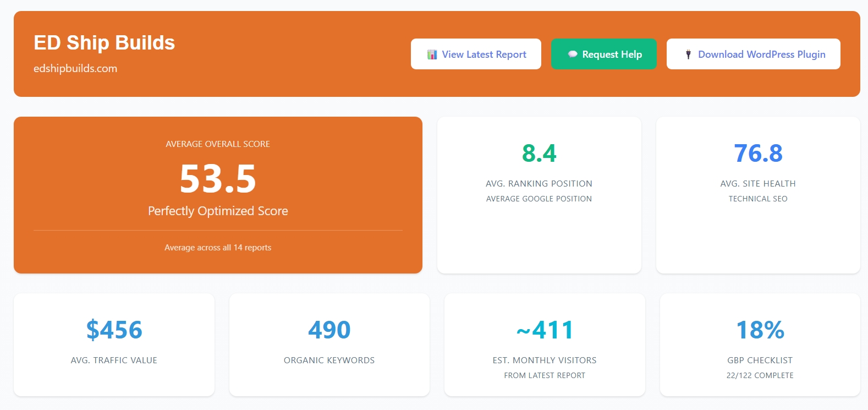
Task: Select the Organic Keywords label
Action: tap(329, 360)
